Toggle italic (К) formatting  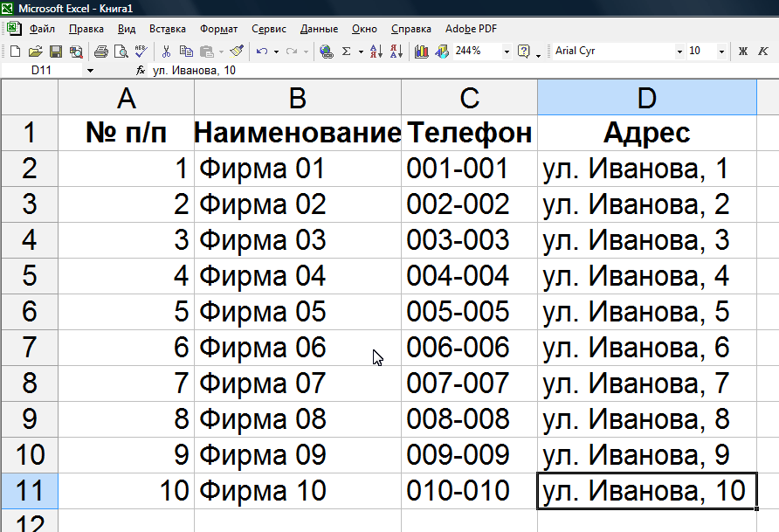click(763, 52)
